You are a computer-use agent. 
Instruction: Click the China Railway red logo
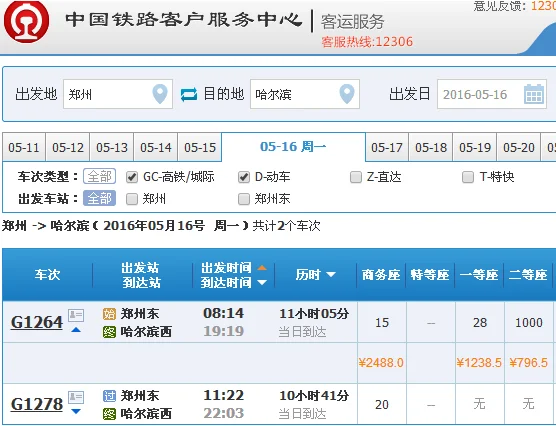click(x=27, y=21)
